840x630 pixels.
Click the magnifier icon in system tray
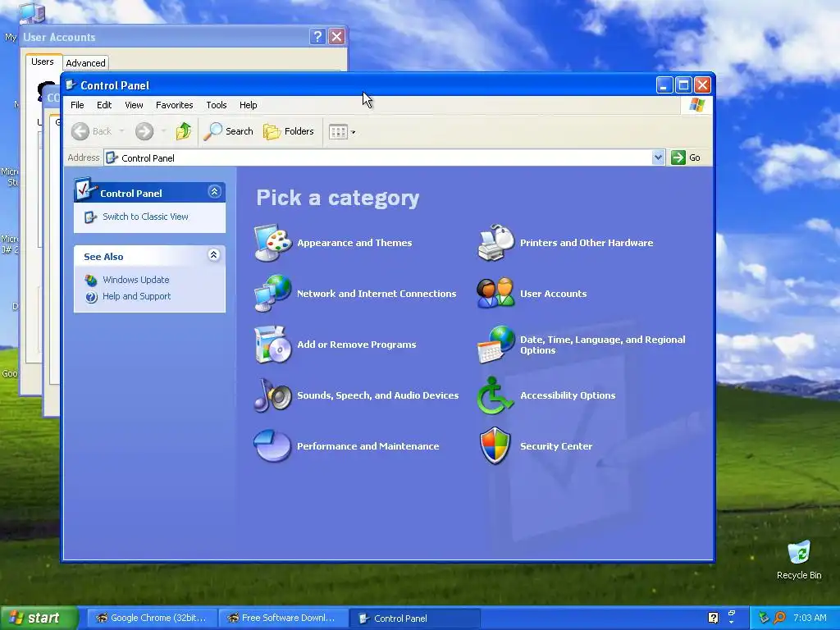pyautogui.click(x=779, y=618)
